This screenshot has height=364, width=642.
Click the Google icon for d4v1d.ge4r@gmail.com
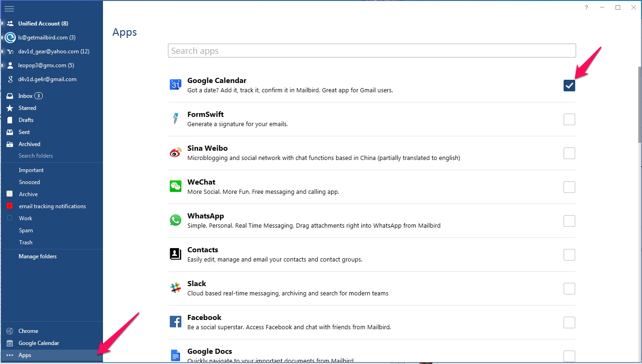click(10, 79)
